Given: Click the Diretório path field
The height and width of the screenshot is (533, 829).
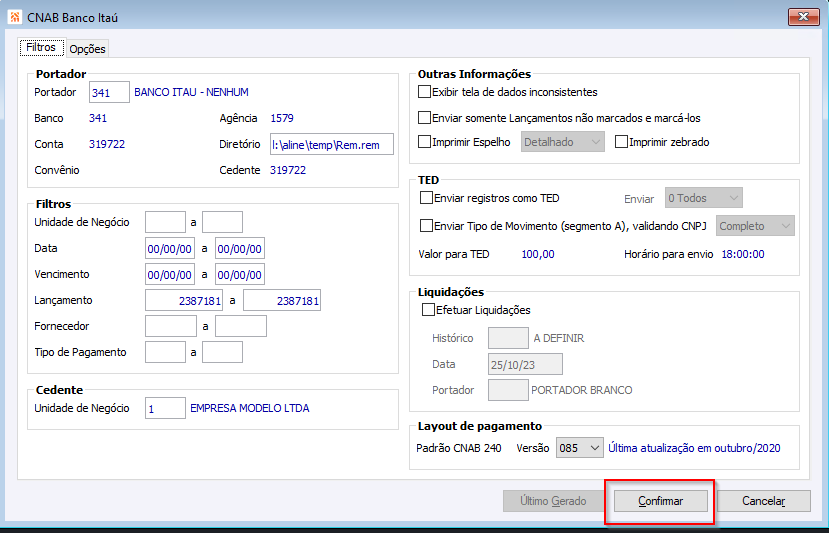Looking at the screenshot, I should [332, 144].
